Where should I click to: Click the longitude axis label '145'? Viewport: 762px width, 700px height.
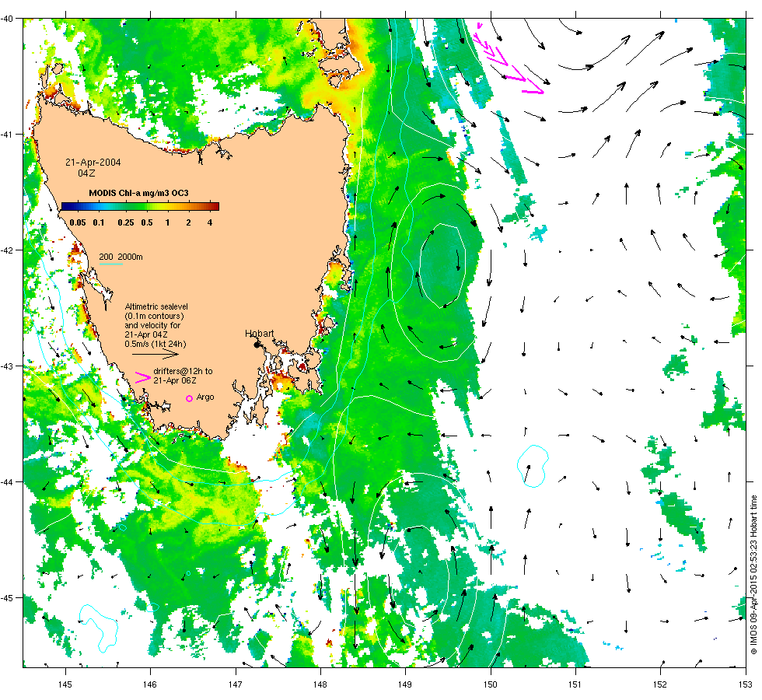pos(65,684)
